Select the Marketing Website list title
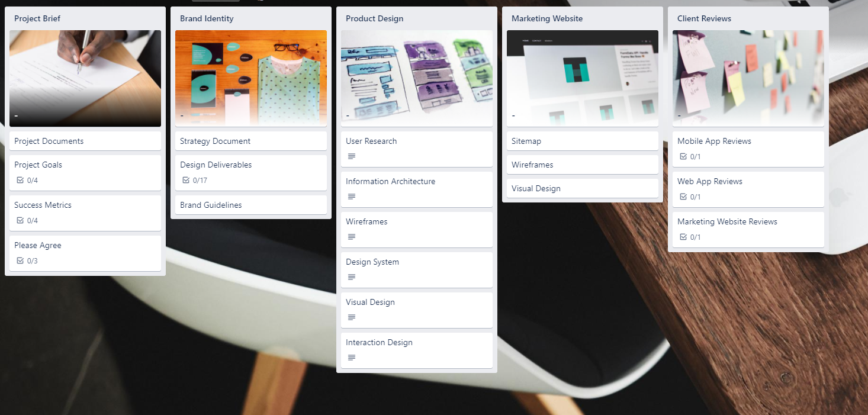The height and width of the screenshot is (415, 868). [x=547, y=18]
